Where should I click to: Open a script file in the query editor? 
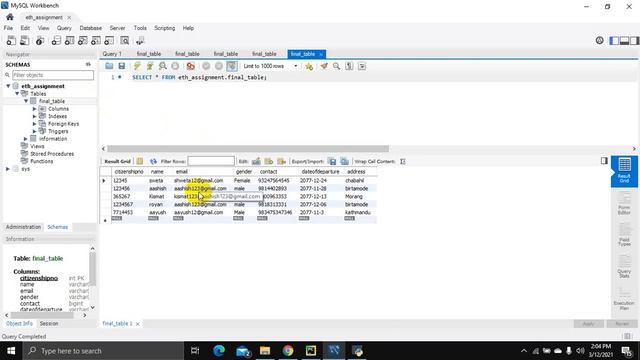[109, 66]
